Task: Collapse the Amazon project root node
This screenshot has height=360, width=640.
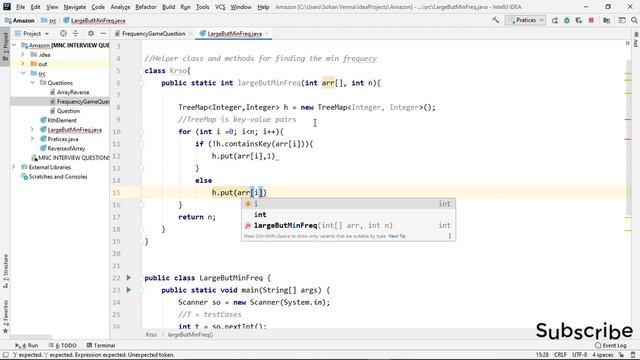Action: pyautogui.click(x=14, y=45)
